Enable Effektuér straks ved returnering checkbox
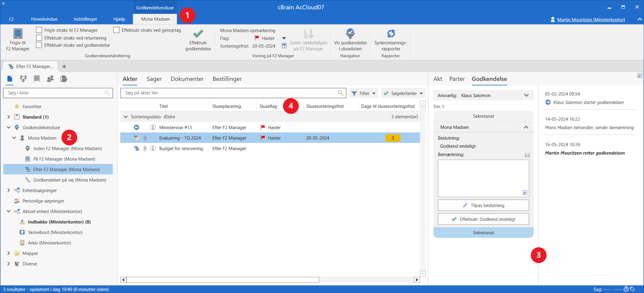The height and width of the screenshot is (293, 644). tap(39, 37)
